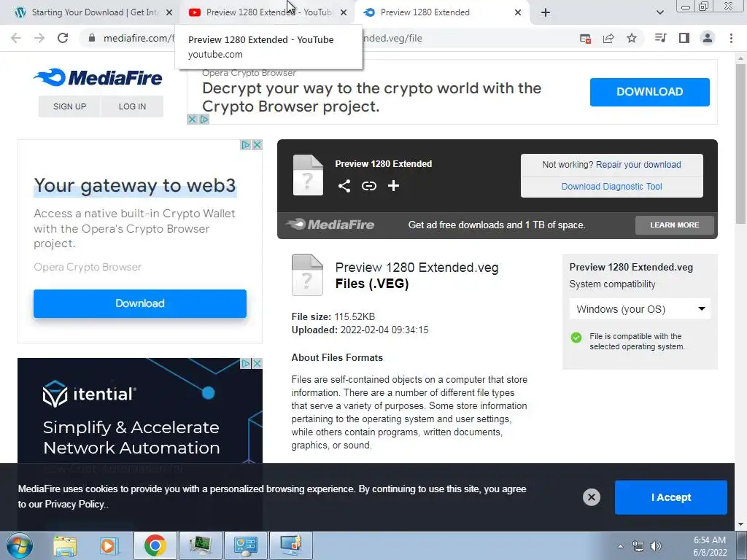The height and width of the screenshot is (560, 747).
Task: Close the cookie notice with the X icon
Action: pyautogui.click(x=591, y=497)
